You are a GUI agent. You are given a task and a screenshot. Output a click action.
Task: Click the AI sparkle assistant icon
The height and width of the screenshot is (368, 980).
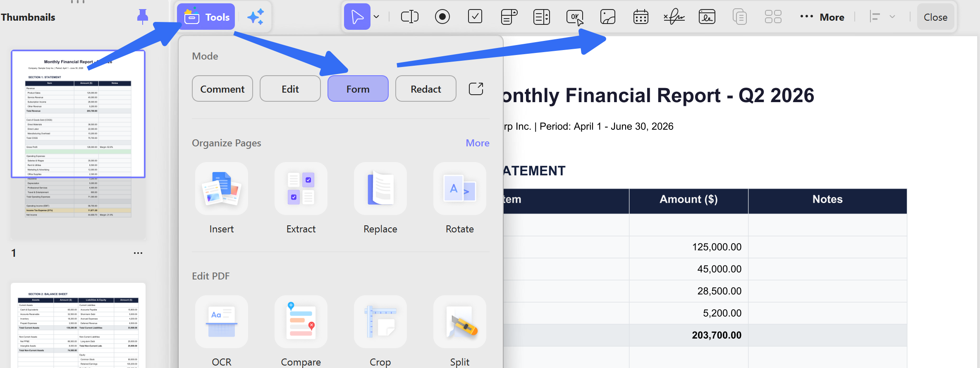click(x=256, y=17)
